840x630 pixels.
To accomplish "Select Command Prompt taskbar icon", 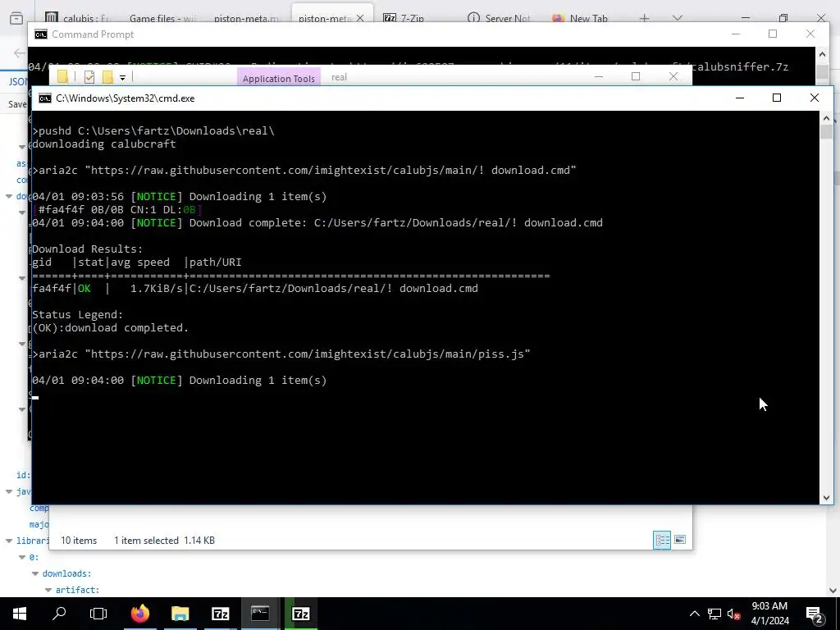I will coord(260,614).
